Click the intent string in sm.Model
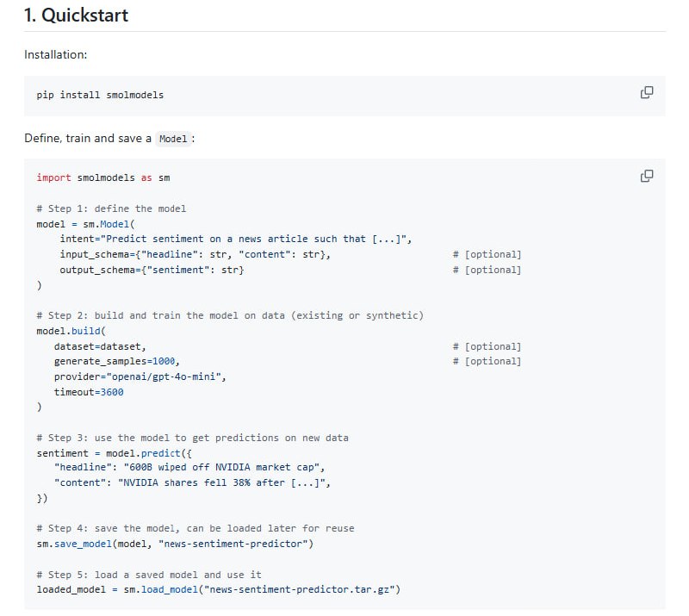 point(258,239)
